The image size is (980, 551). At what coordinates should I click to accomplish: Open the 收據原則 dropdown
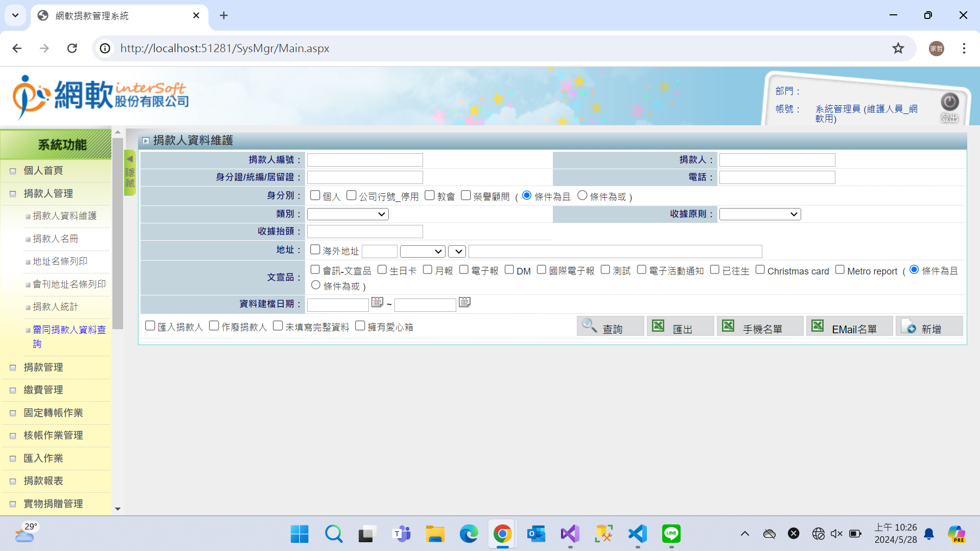(x=760, y=214)
